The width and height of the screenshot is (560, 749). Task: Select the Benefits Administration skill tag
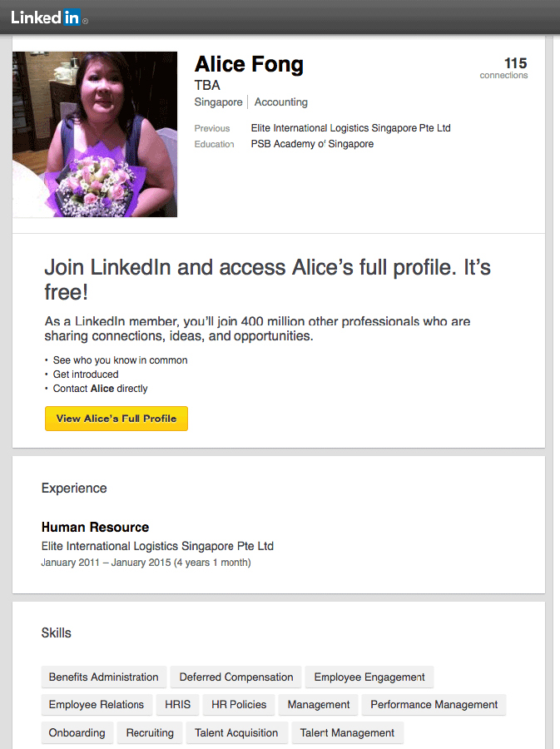point(104,677)
